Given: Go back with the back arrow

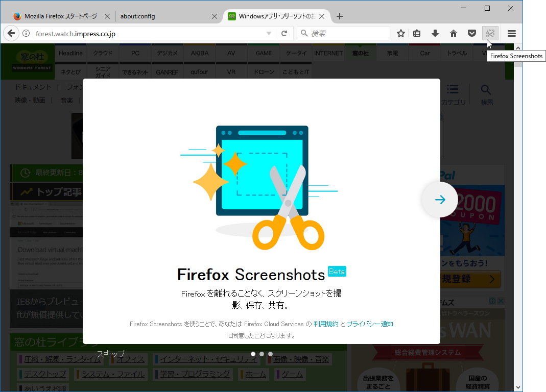Looking at the screenshot, I should (x=11, y=33).
